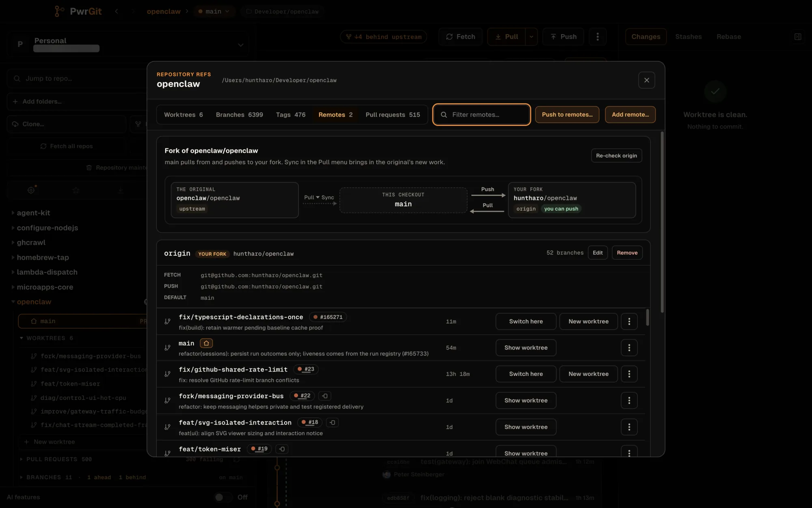The image size is (812, 508).
Task: Edit the origin remote
Action: coord(598,253)
